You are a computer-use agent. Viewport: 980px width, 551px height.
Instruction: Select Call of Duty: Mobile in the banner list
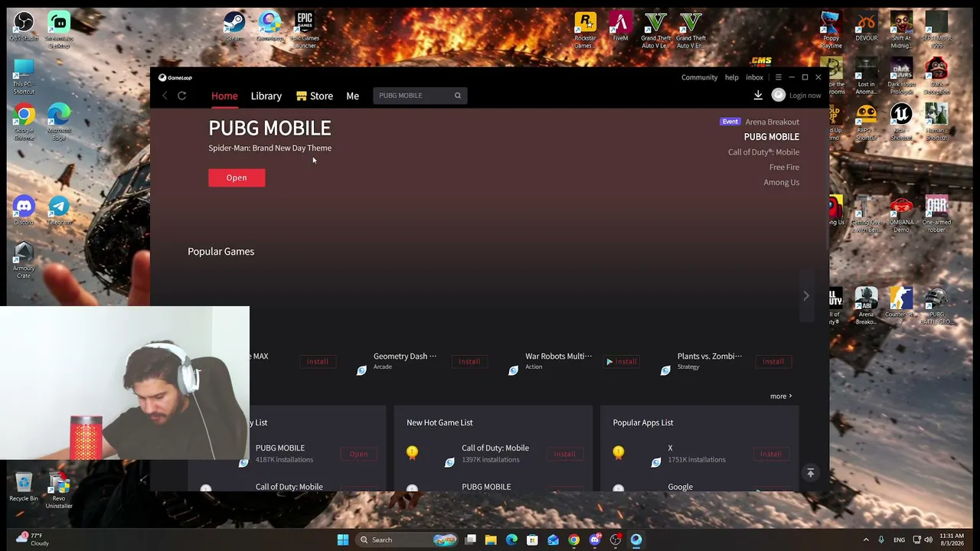pyautogui.click(x=763, y=152)
